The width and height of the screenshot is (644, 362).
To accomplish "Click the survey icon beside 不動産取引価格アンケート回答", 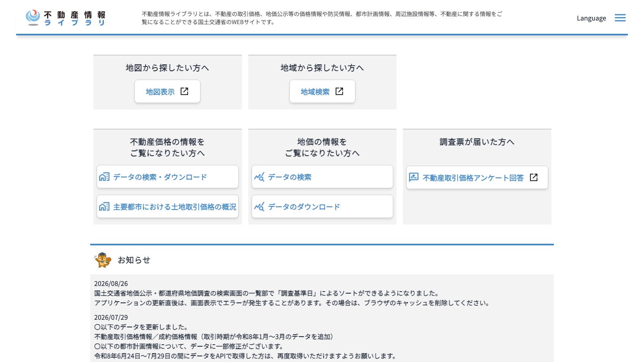I will [x=414, y=177].
